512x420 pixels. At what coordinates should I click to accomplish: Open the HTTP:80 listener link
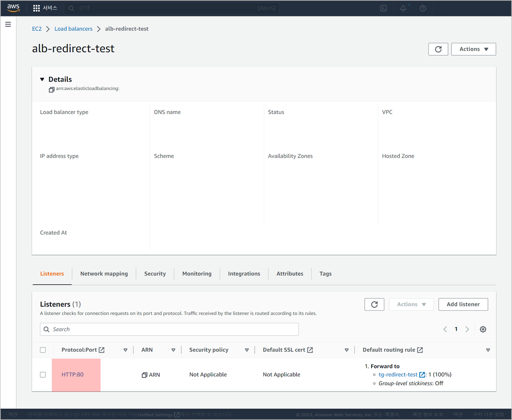(x=72, y=375)
